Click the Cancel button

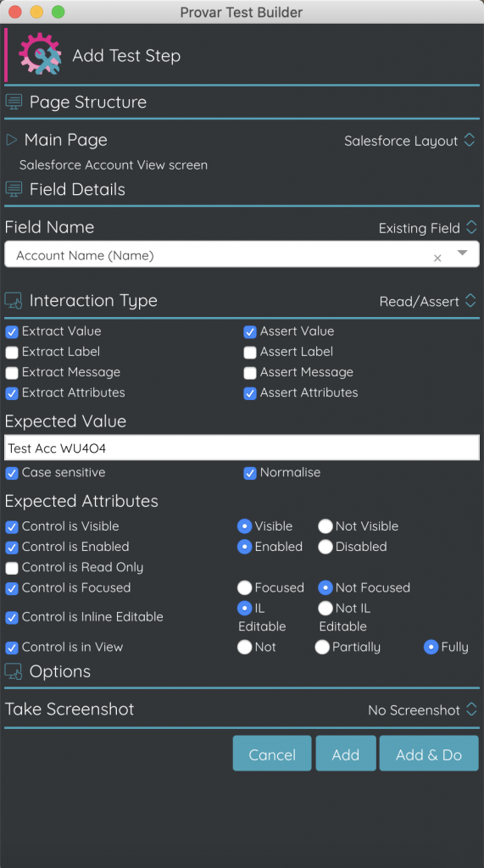[x=272, y=754]
